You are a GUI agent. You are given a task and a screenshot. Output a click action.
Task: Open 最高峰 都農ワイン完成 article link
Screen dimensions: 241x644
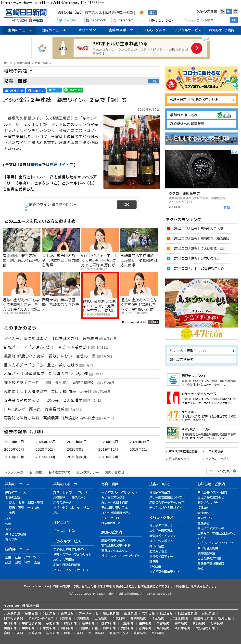[x=50, y=356]
